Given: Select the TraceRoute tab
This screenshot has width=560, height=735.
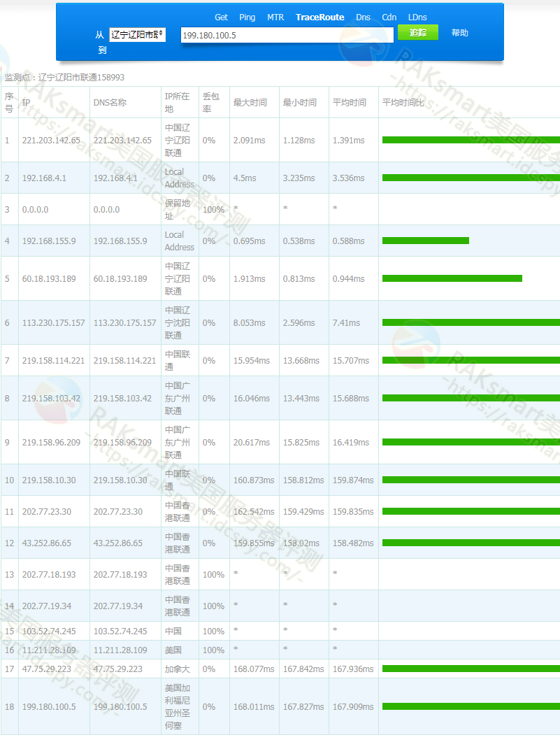Looking at the screenshot, I should point(320,17).
